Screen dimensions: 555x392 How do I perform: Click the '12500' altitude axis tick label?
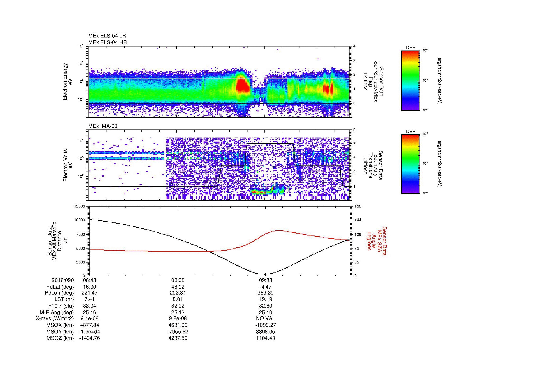coord(80,206)
